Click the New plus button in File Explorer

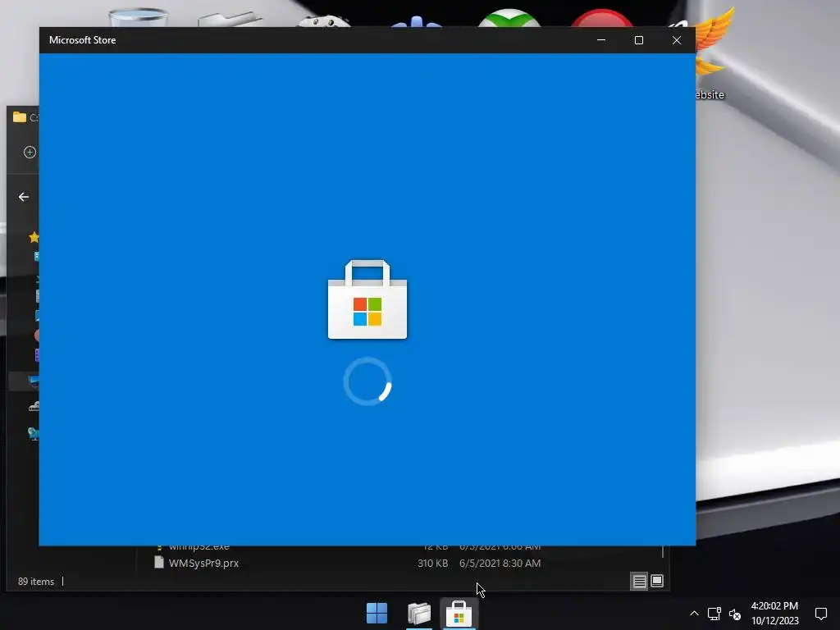click(30, 152)
